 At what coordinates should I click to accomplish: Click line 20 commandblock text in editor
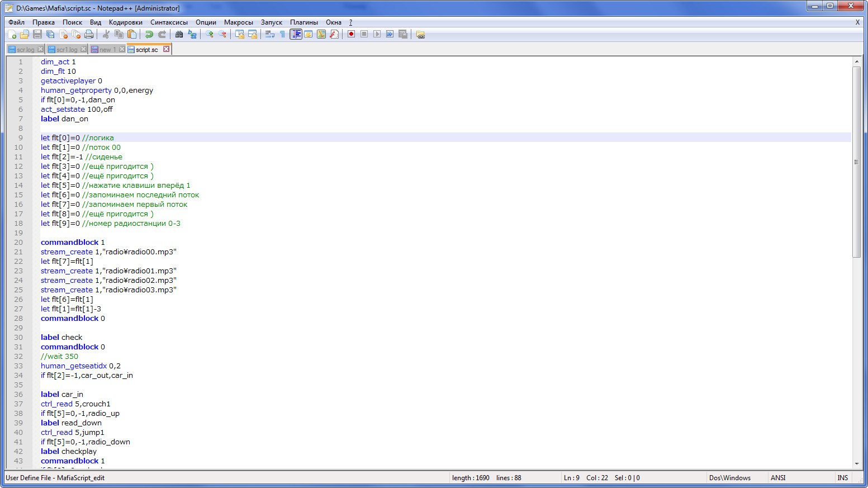pos(69,243)
